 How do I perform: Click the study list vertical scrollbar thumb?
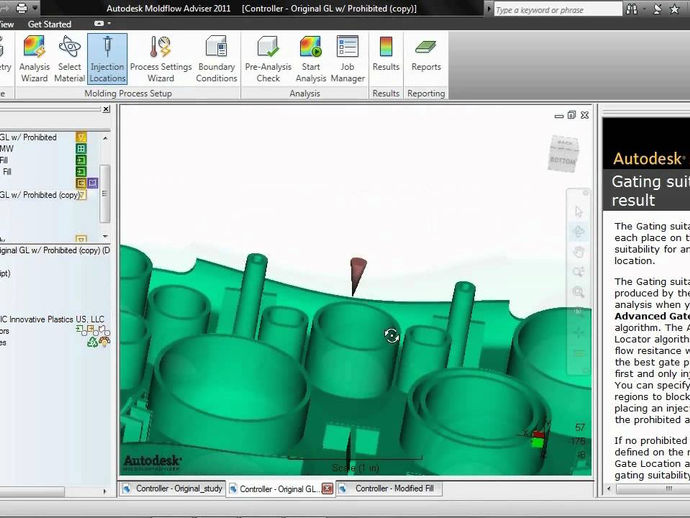click(x=105, y=193)
